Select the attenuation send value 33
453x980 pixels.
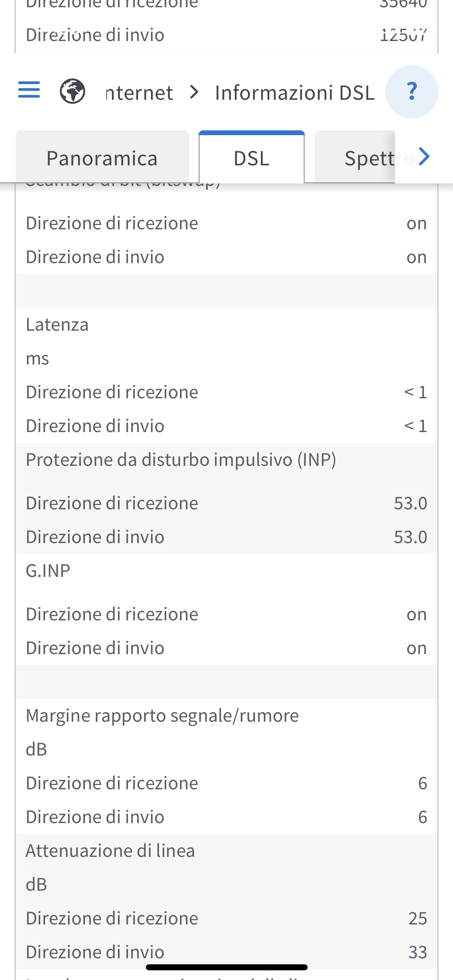pos(418,952)
